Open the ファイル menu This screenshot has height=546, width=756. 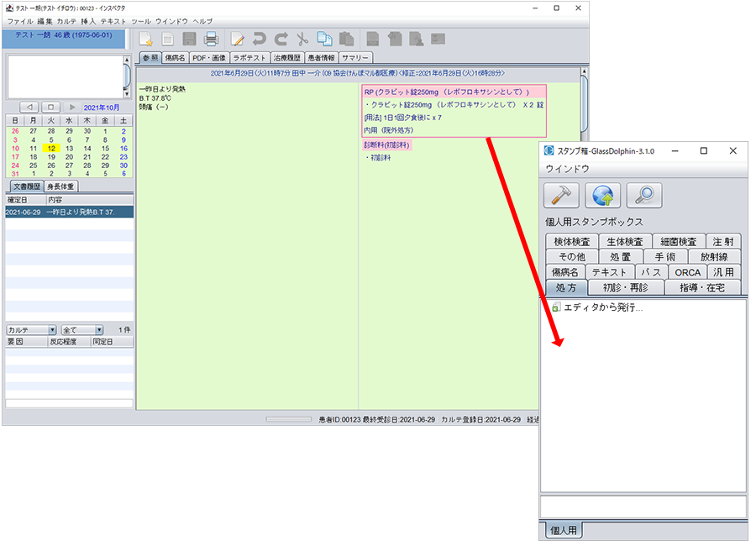[20, 20]
